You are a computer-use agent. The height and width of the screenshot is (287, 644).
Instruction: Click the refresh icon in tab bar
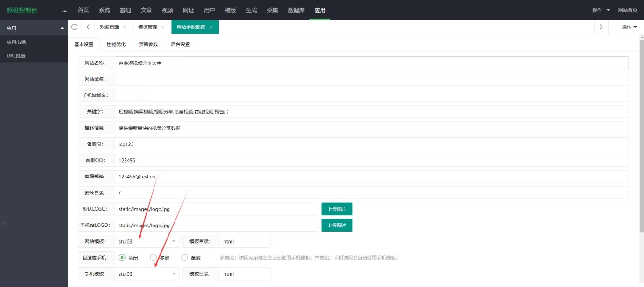pyautogui.click(x=74, y=27)
